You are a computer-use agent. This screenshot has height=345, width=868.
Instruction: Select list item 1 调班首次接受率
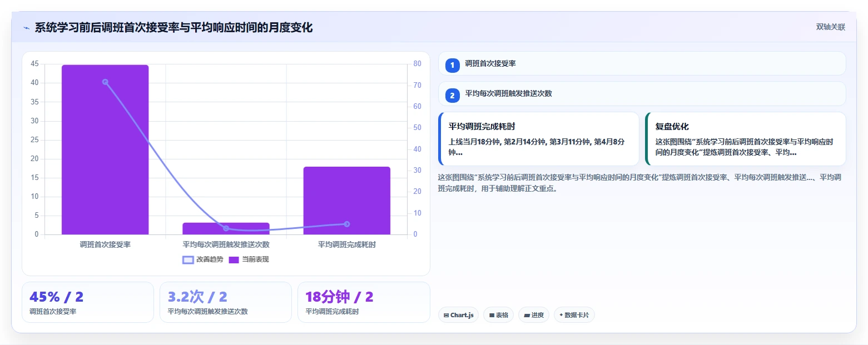pyautogui.click(x=642, y=63)
